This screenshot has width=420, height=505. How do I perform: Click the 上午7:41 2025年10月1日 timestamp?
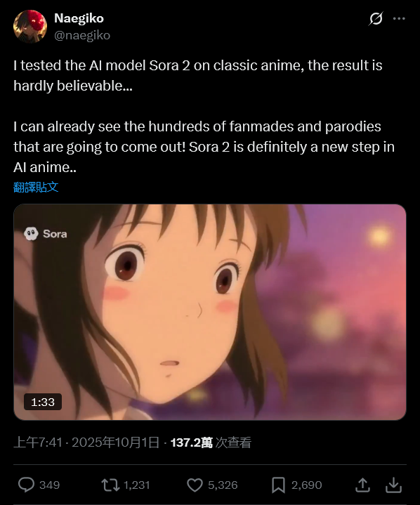click(x=86, y=442)
